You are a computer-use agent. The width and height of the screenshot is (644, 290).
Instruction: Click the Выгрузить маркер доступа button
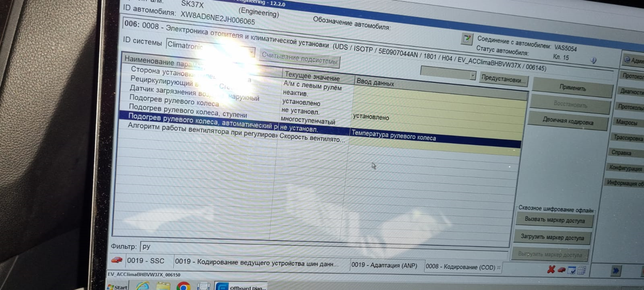click(x=550, y=255)
